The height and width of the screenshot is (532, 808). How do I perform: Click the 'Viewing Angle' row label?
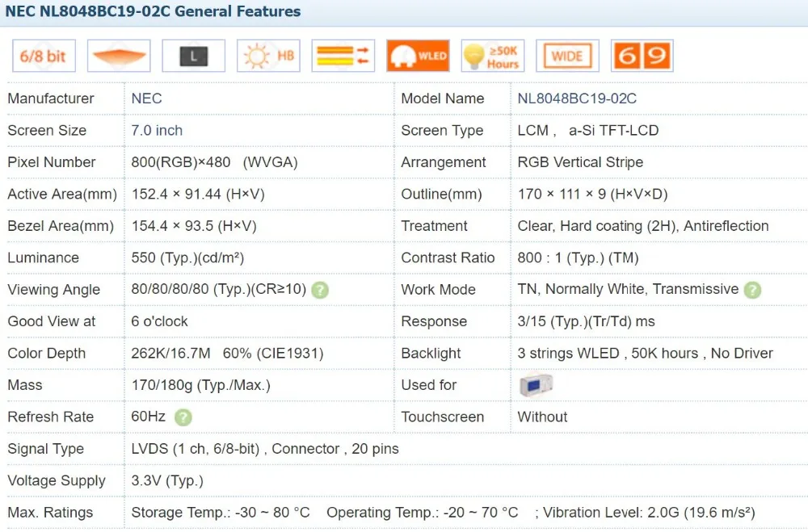pos(53,290)
